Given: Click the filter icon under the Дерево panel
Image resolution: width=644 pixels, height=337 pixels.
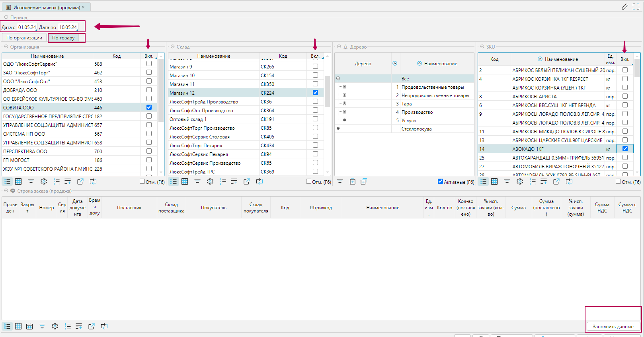Looking at the screenshot, I should 340,181.
